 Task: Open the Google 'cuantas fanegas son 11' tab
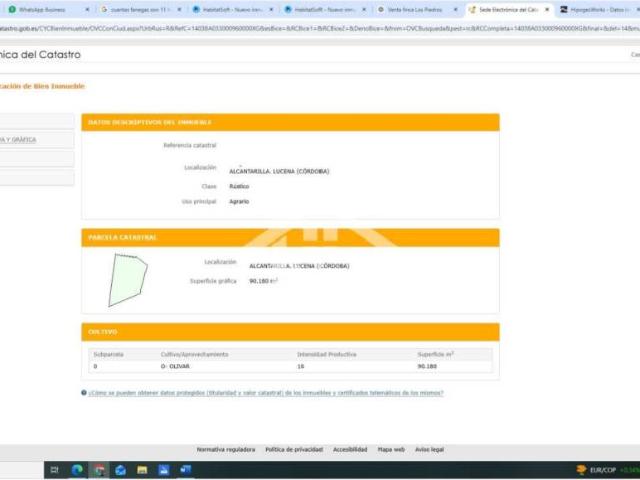pos(139,9)
